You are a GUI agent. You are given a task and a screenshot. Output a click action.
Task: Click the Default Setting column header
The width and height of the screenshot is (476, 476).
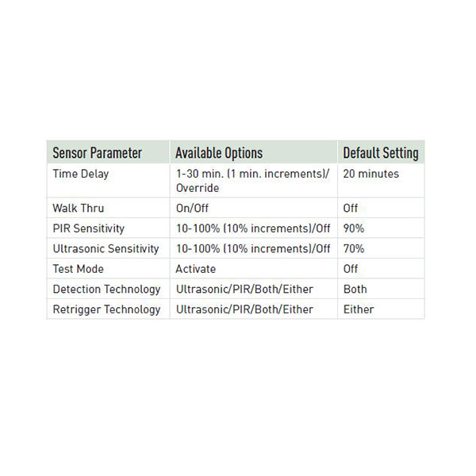coord(381,153)
